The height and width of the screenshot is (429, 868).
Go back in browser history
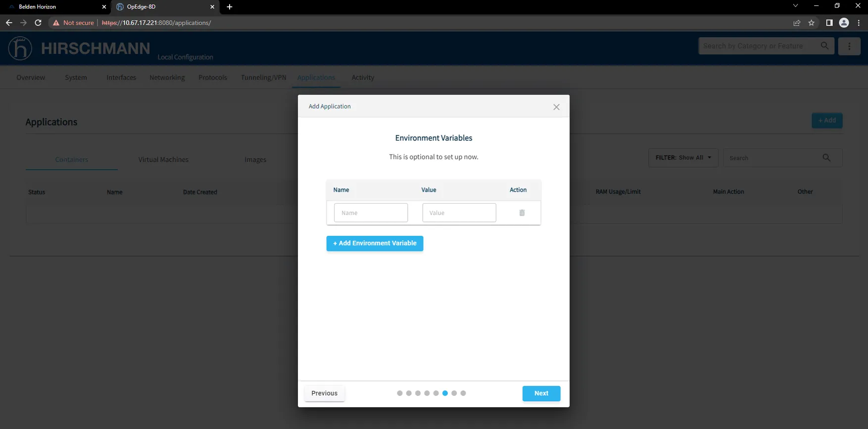point(9,23)
